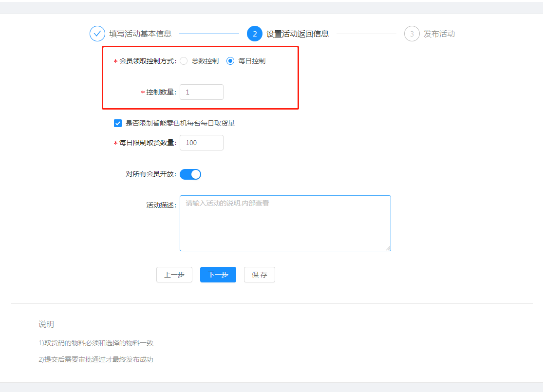The height and width of the screenshot is (392, 543).
Task: Click the 保存 button
Action: [x=260, y=275]
